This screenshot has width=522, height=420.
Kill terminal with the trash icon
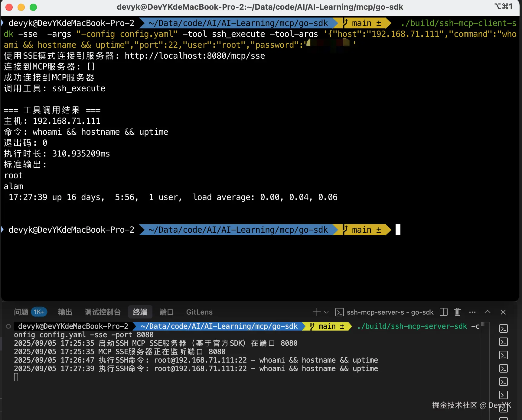458,312
